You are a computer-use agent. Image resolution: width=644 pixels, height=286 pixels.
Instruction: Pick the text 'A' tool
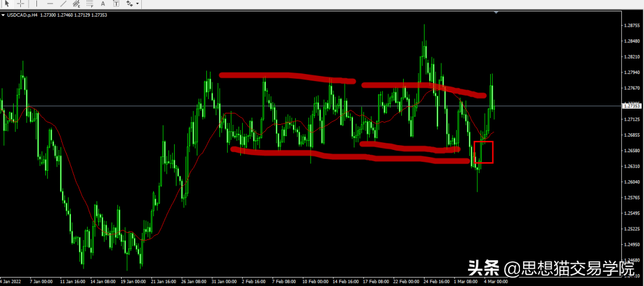103,4
